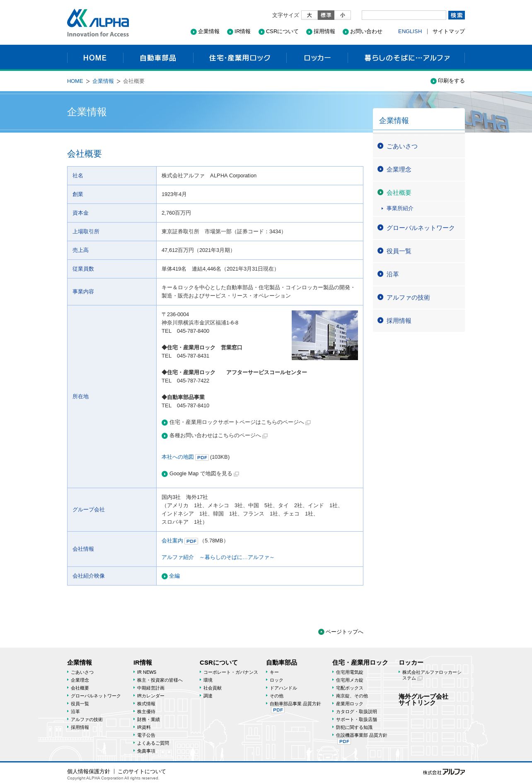Open footer コーポレート・ガバナンス link
The width and height of the screenshot is (532, 784).
coord(230,672)
